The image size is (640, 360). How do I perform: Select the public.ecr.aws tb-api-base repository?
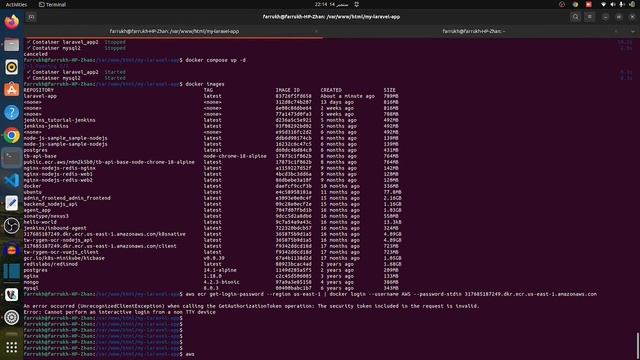tap(109, 162)
